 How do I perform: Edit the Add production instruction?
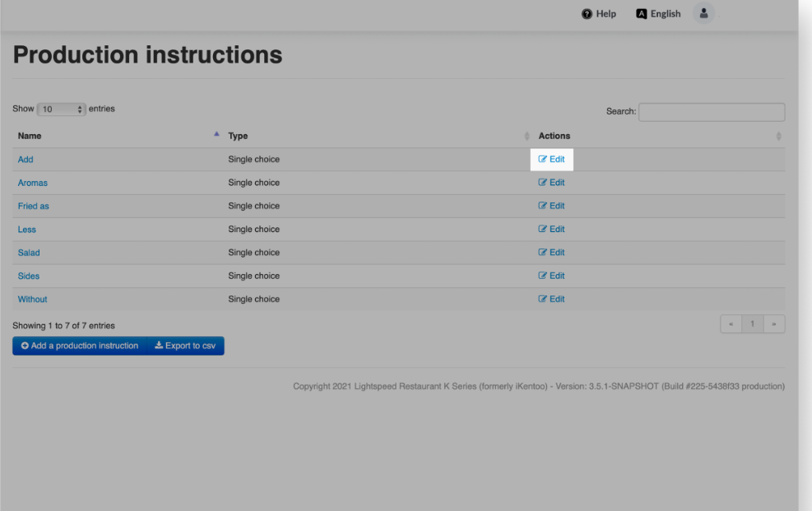tap(551, 160)
